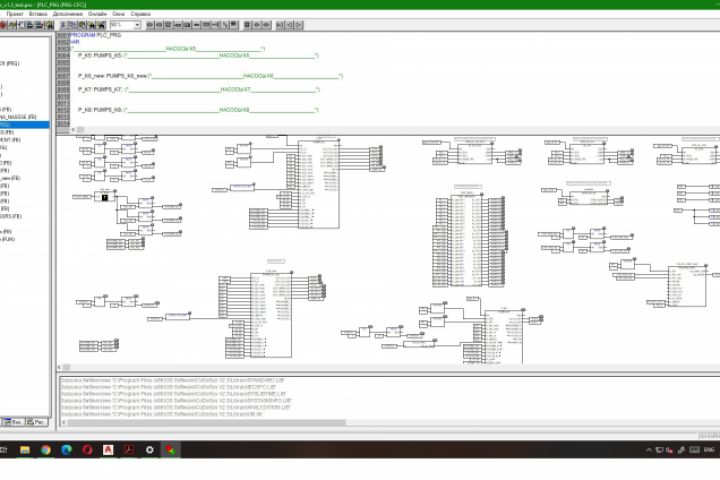Switch to the Виз. tab at bottom left

tap(13, 422)
